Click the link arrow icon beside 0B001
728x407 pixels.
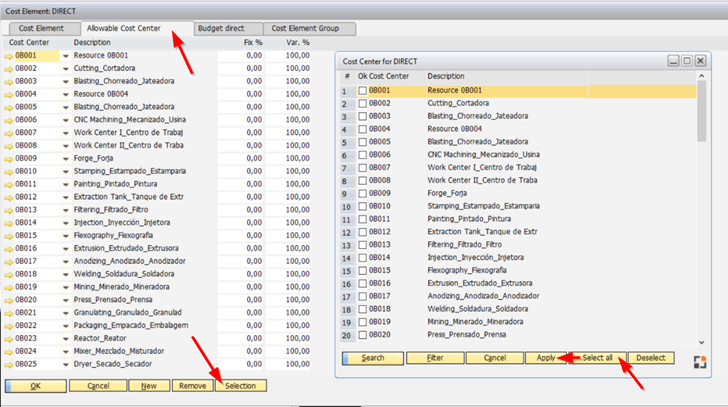[8, 56]
